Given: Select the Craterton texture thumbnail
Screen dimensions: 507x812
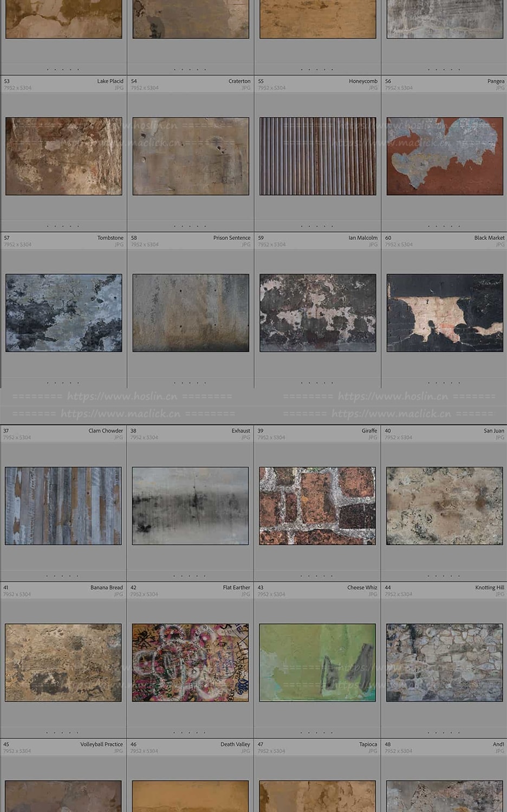Looking at the screenshot, I should click(191, 156).
